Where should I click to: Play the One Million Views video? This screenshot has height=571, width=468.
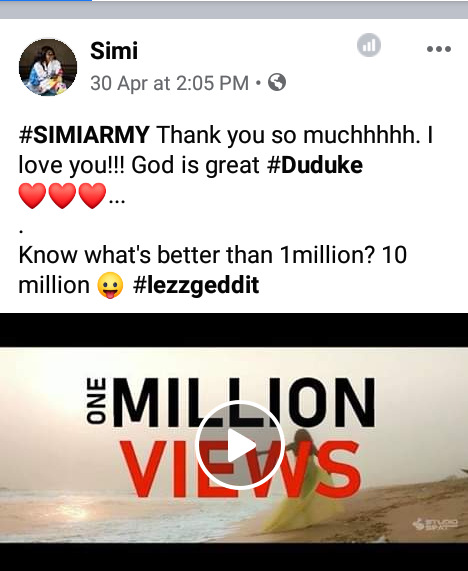(239, 445)
